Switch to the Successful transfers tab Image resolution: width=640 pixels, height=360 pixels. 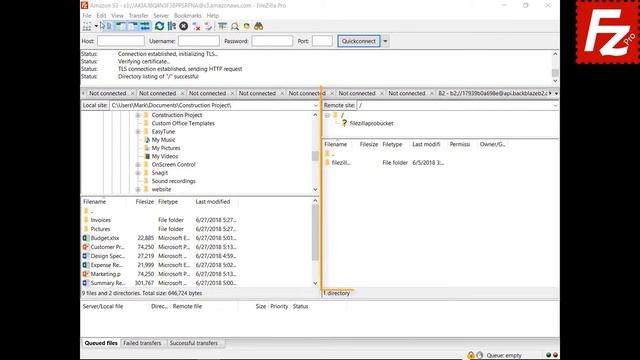[194, 343]
